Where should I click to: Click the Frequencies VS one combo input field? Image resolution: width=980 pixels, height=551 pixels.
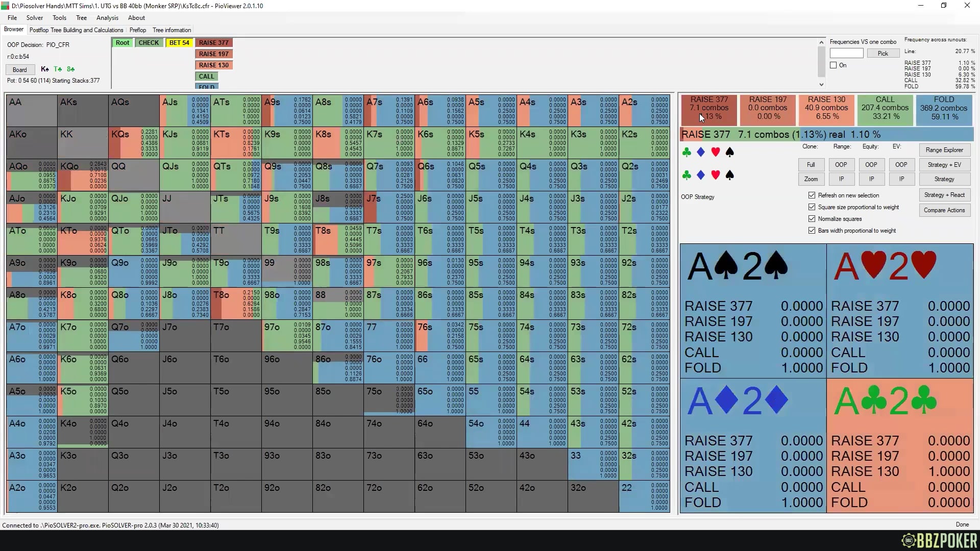pos(846,53)
